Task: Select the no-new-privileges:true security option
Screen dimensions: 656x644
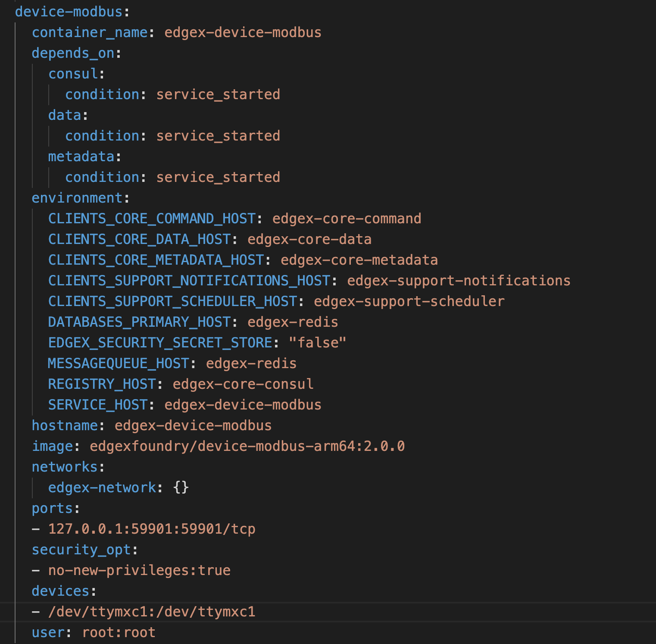Action: point(139,570)
